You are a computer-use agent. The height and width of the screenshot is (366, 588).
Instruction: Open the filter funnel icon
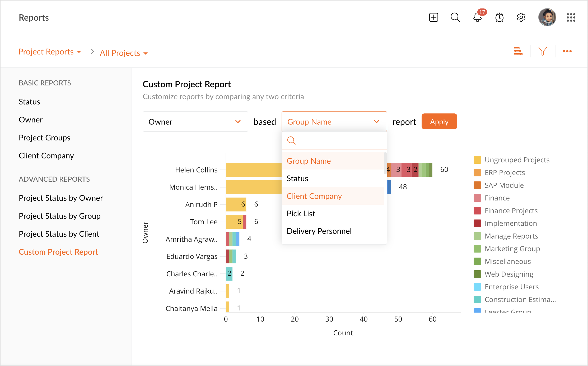543,51
